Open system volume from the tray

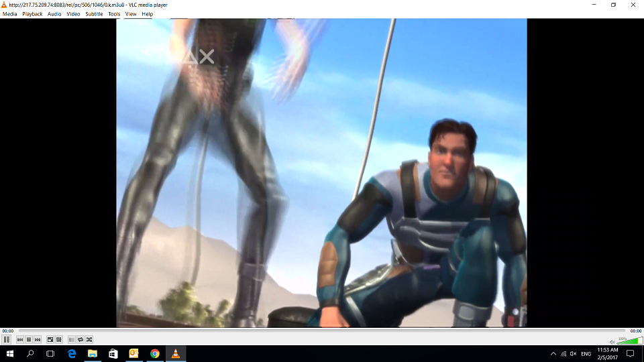[x=574, y=354]
